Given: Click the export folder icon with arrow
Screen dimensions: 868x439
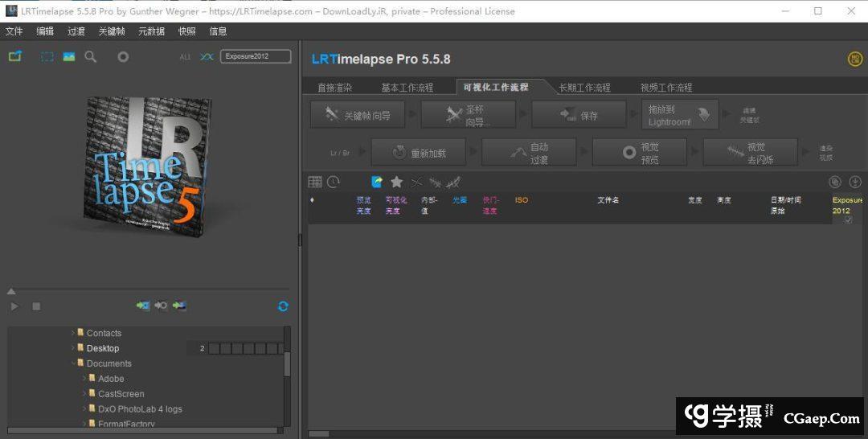Looking at the screenshot, I should tap(15, 56).
